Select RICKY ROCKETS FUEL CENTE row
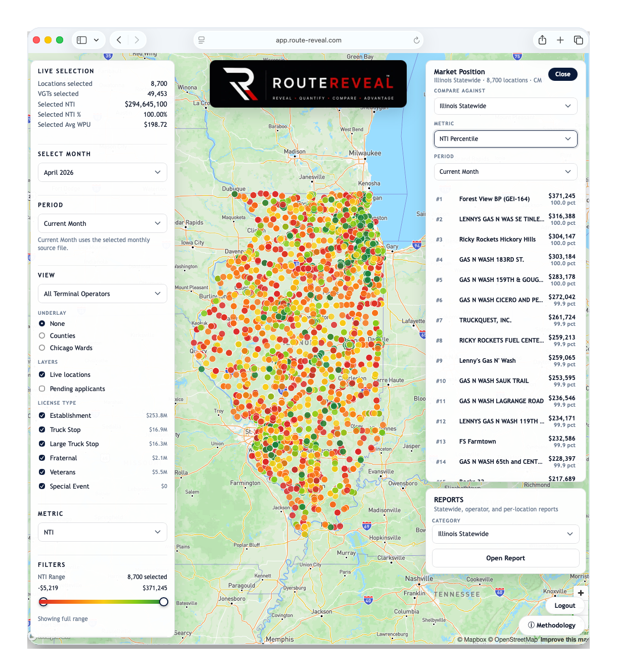617x672 pixels. tap(505, 341)
